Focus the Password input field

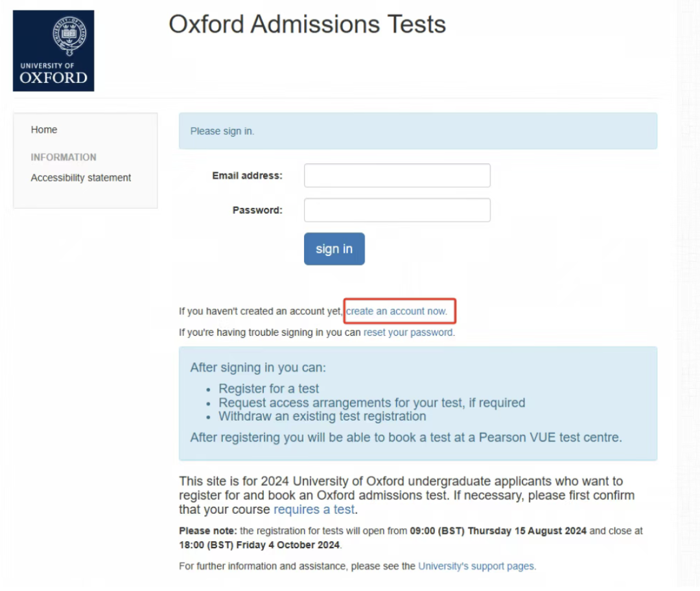[x=397, y=210]
